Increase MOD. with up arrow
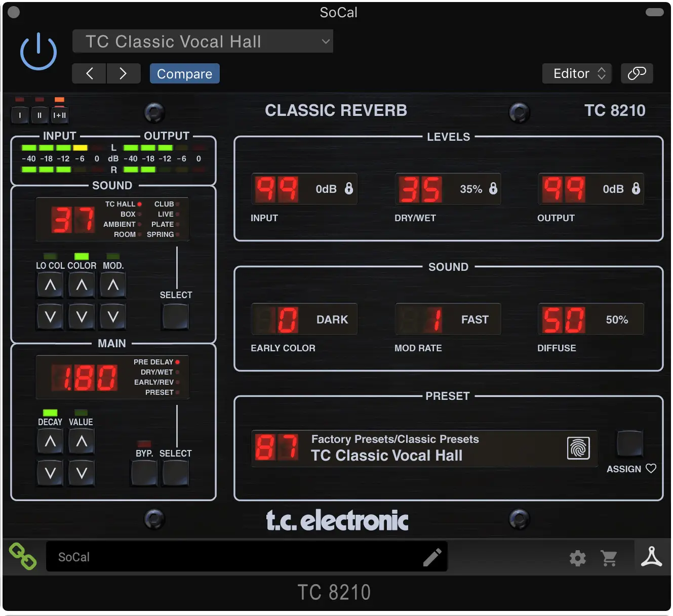This screenshot has height=616, width=673. point(113,285)
